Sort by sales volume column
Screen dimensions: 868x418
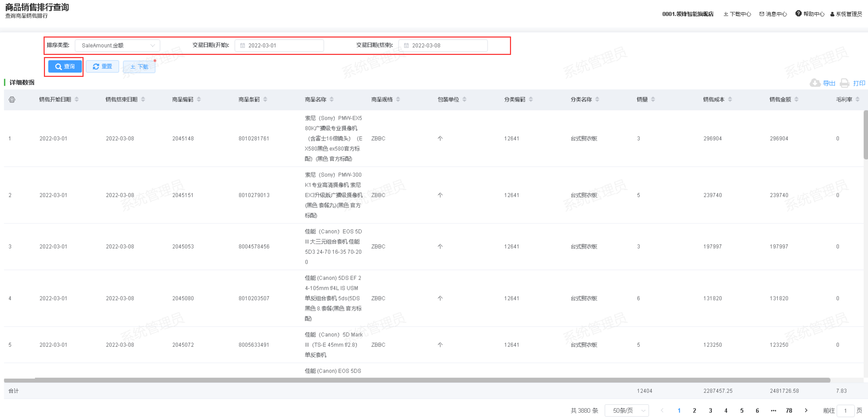click(653, 100)
